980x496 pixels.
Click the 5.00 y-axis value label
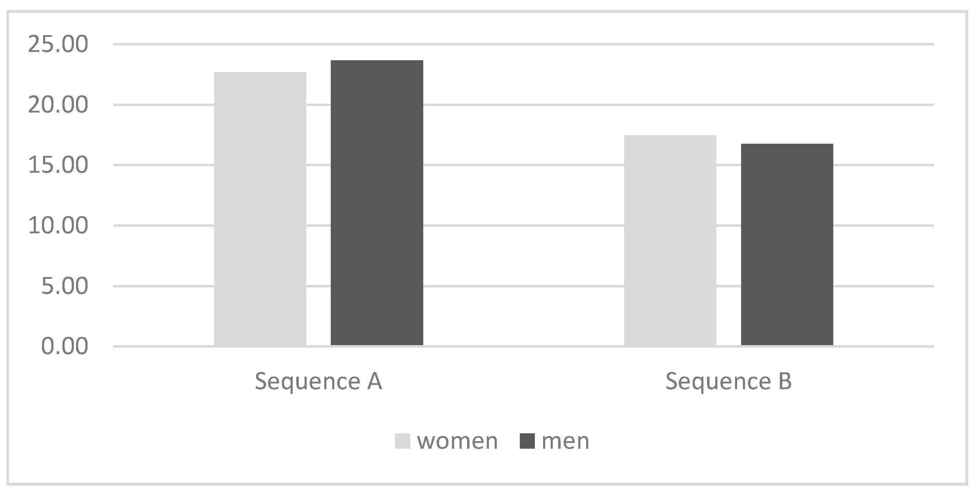click(64, 286)
